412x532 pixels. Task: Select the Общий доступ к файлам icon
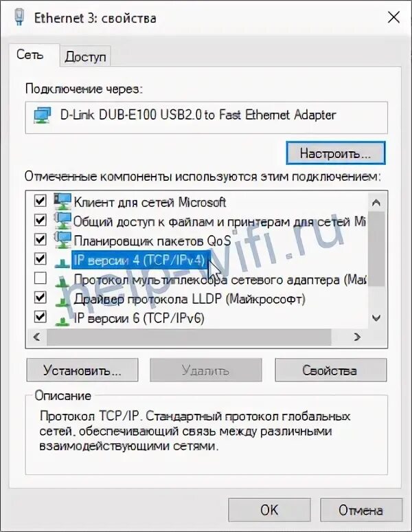pos(62,221)
